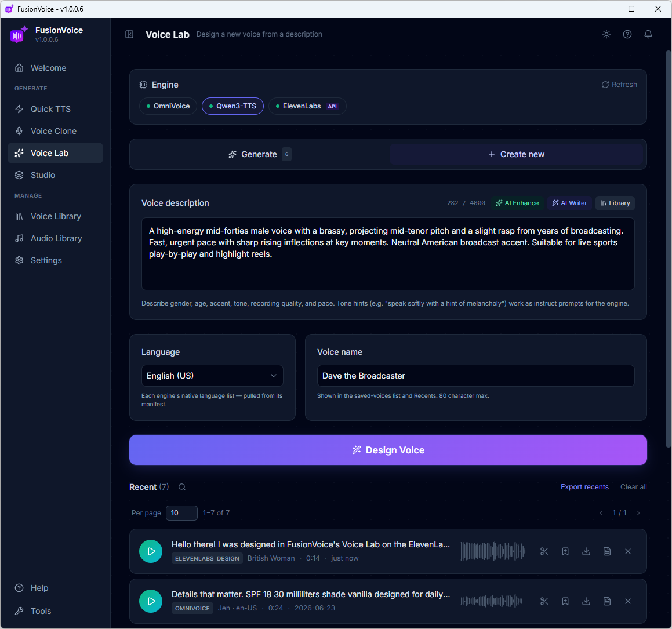Open Welcome in the sidebar
The width and height of the screenshot is (672, 629).
[x=55, y=68]
